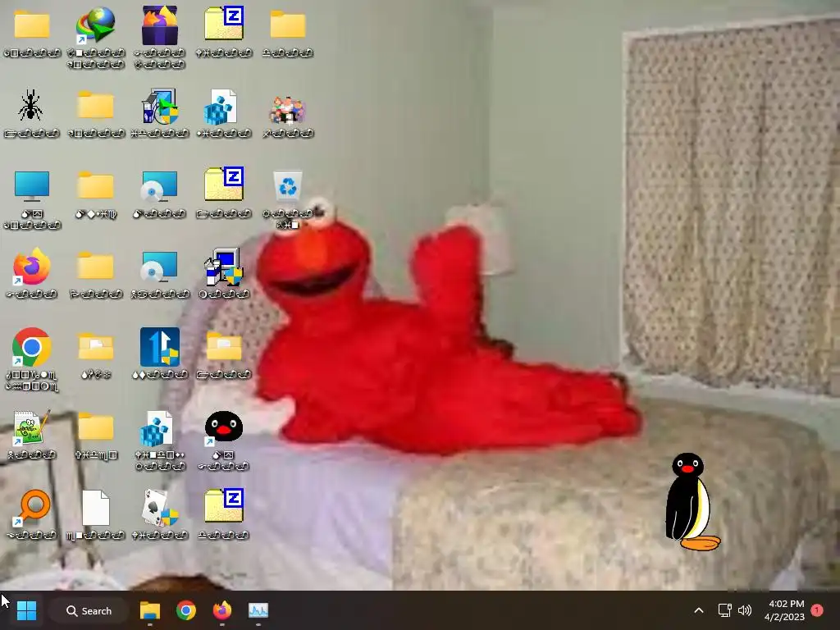Open the orange magnifying glass shortcut
This screenshot has height=630, width=840.
(32, 507)
